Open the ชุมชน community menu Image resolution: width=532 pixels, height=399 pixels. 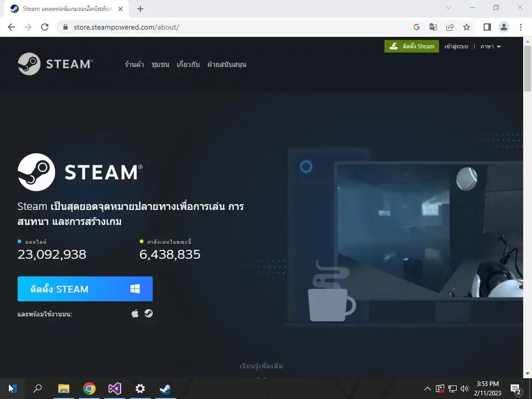click(x=160, y=64)
